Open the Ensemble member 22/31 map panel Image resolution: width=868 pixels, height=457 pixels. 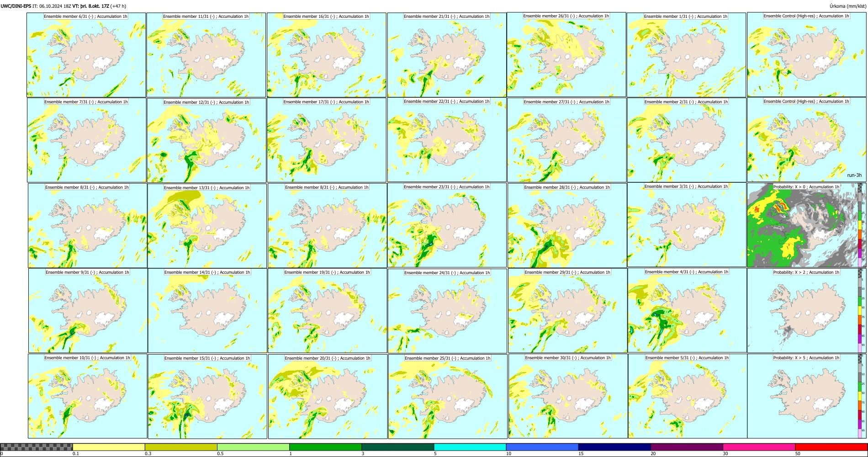[447, 140]
